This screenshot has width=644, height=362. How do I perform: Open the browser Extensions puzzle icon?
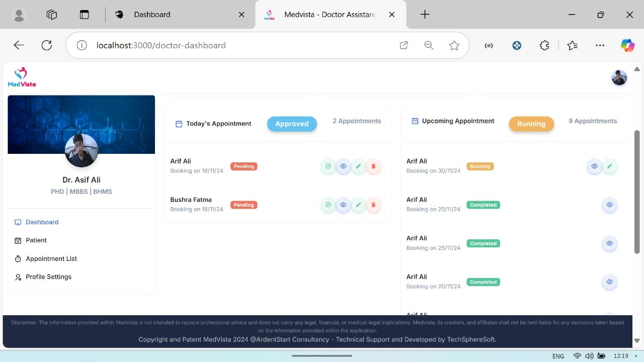[544, 45]
